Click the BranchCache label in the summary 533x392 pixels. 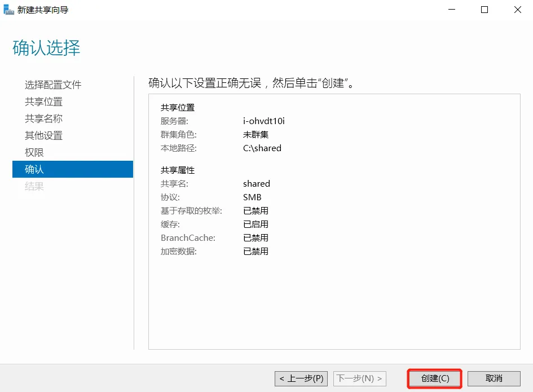point(188,238)
